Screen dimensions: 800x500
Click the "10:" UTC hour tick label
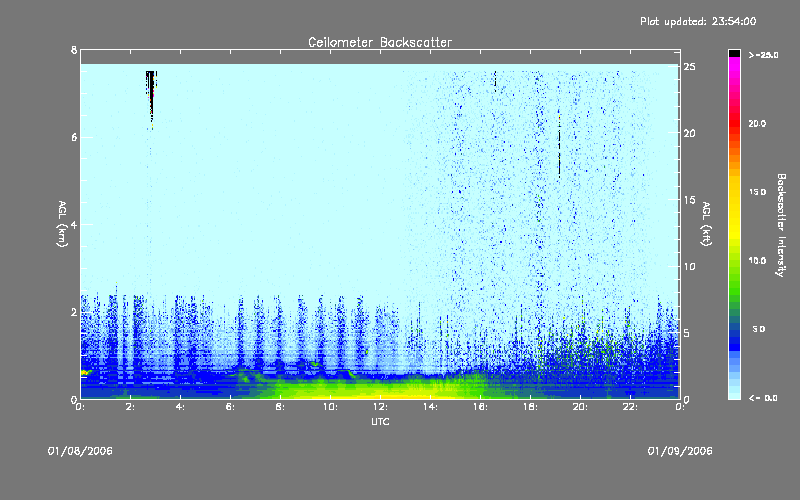pyautogui.click(x=330, y=407)
